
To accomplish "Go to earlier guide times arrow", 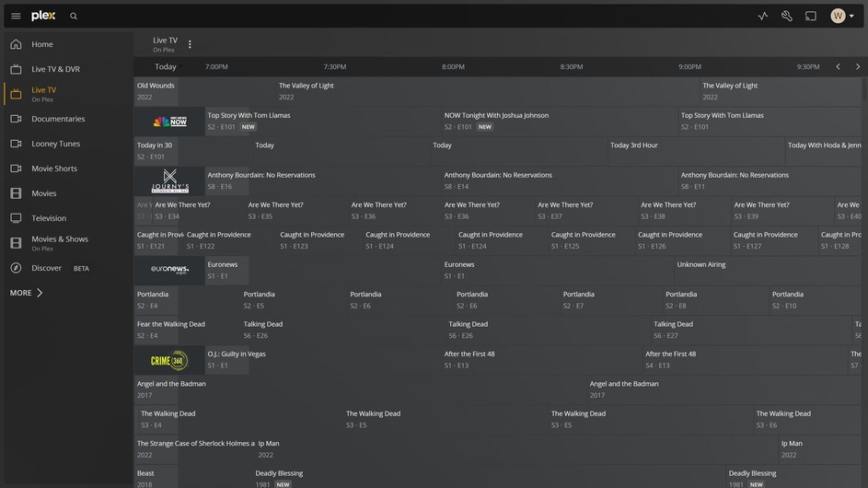I will [x=839, y=66].
